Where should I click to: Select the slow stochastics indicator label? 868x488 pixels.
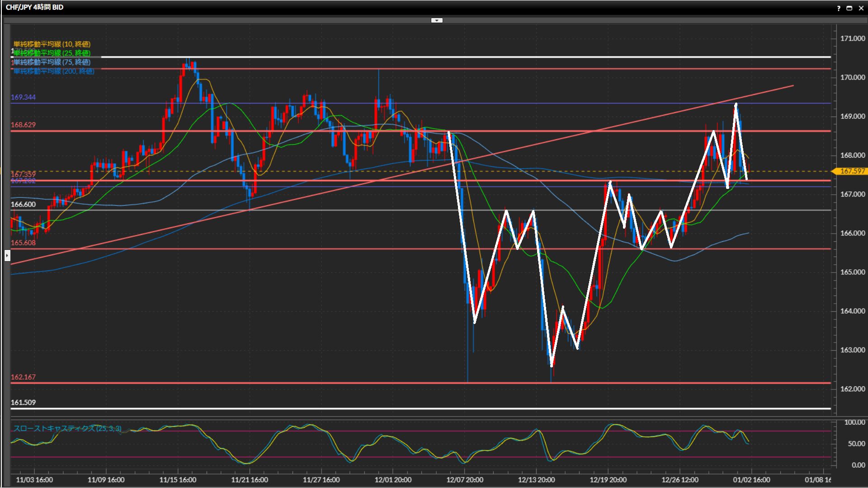coord(67,428)
